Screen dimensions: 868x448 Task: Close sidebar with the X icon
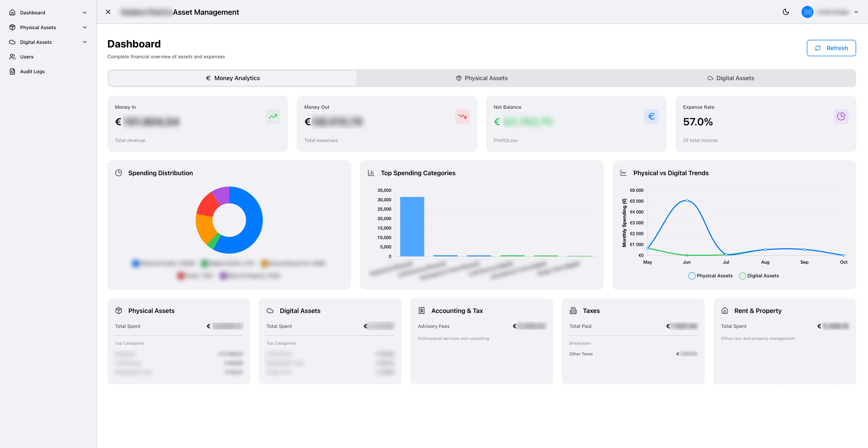click(x=108, y=12)
